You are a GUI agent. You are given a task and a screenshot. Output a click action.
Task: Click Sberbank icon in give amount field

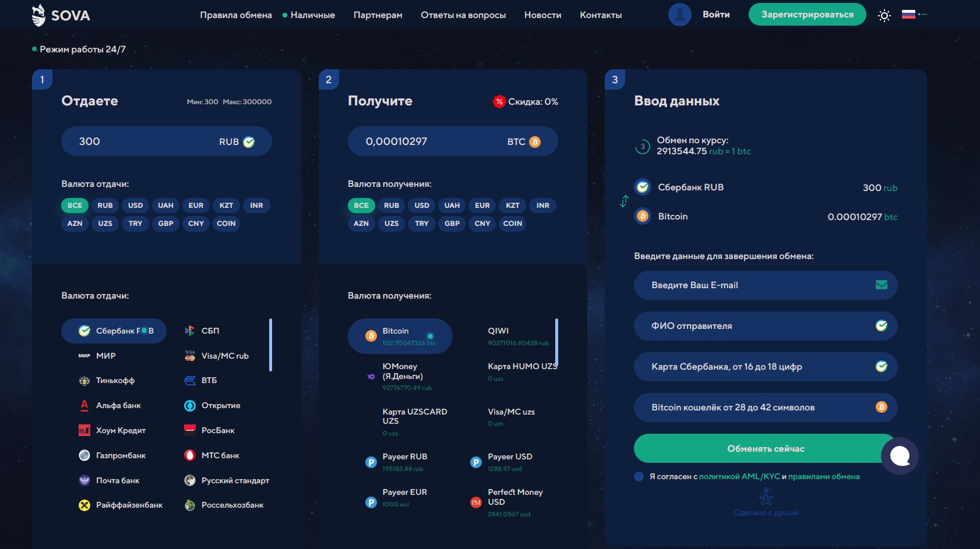[249, 141]
